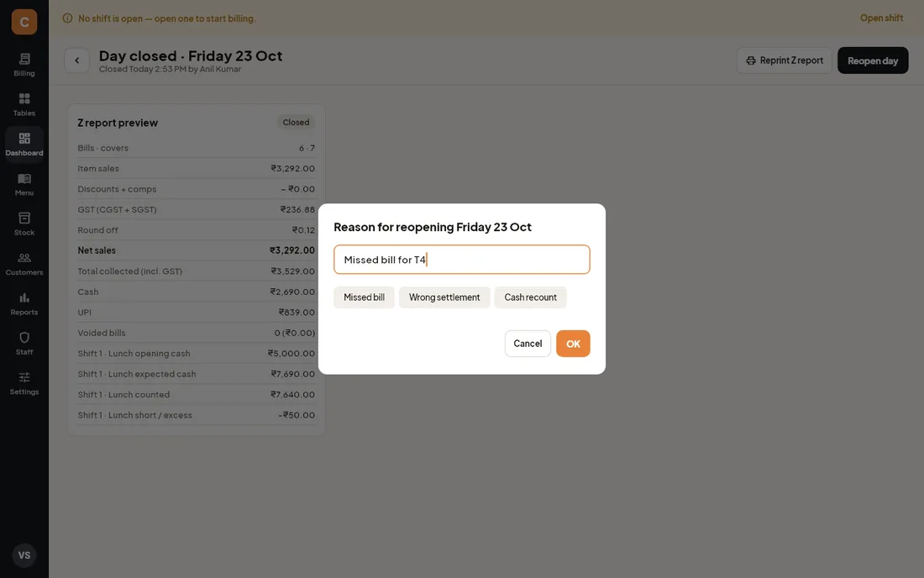Click the Reopen day button

point(873,60)
